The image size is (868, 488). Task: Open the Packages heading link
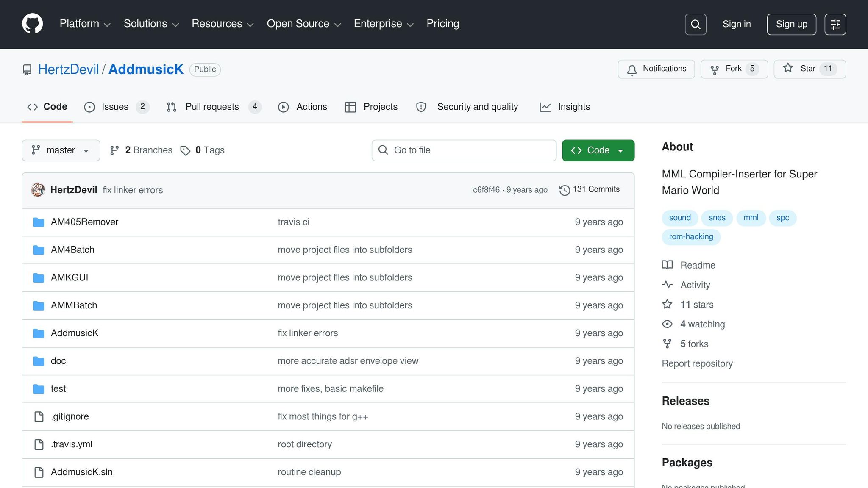point(687,463)
